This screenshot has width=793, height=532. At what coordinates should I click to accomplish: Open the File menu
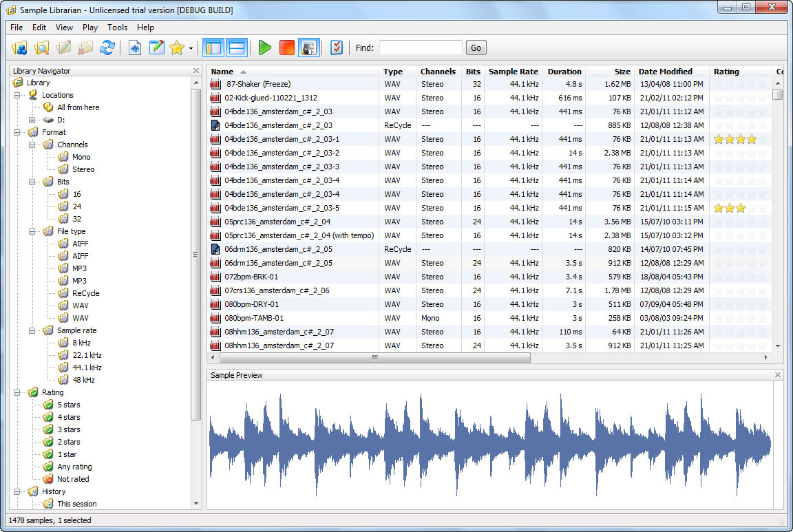(17, 28)
